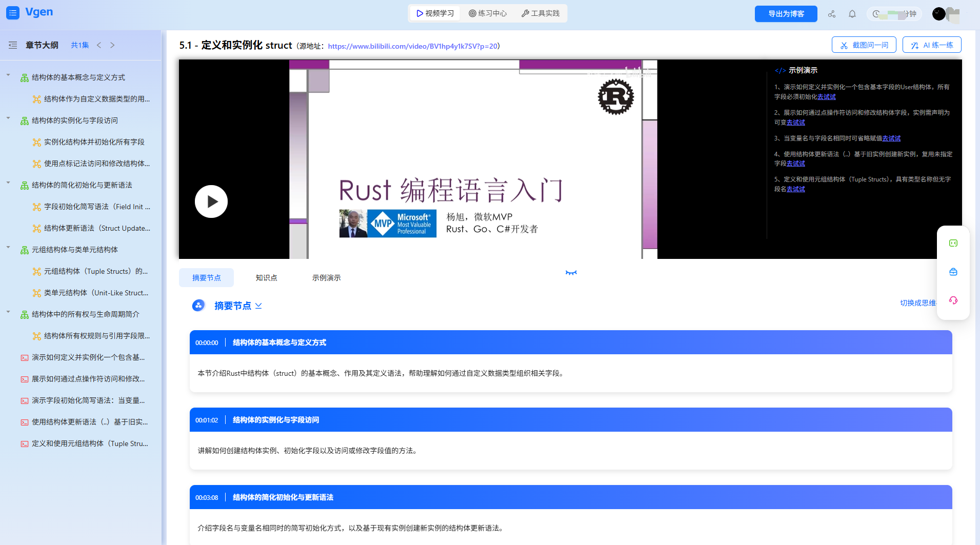The height and width of the screenshot is (545, 980).
Task: Go to previous episode arrow
Action: 99,45
